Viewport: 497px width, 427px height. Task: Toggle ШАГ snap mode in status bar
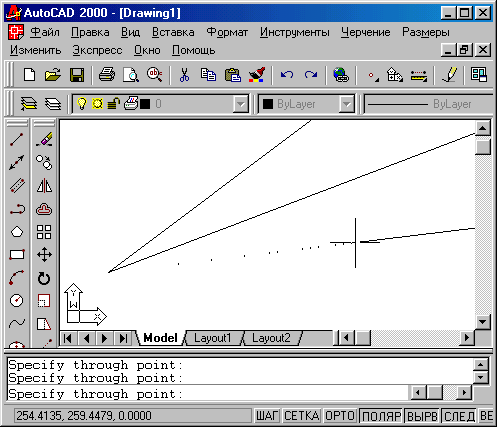(x=267, y=416)
